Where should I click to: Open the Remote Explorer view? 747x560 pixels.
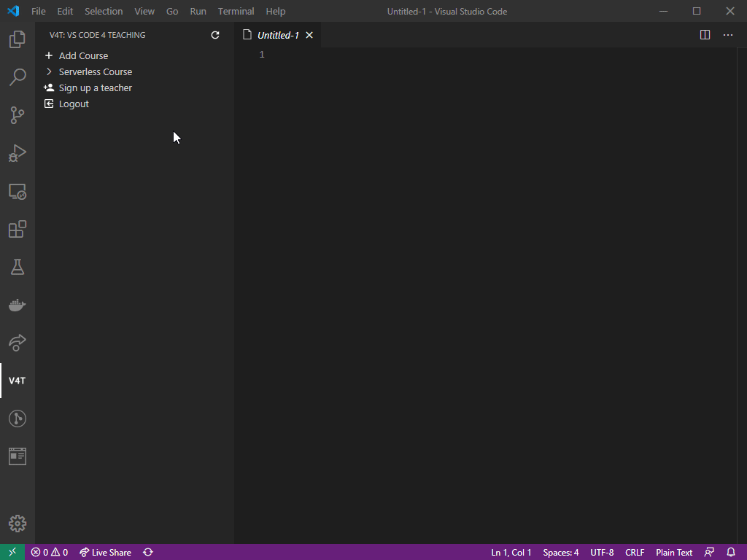tap(18, 192)
